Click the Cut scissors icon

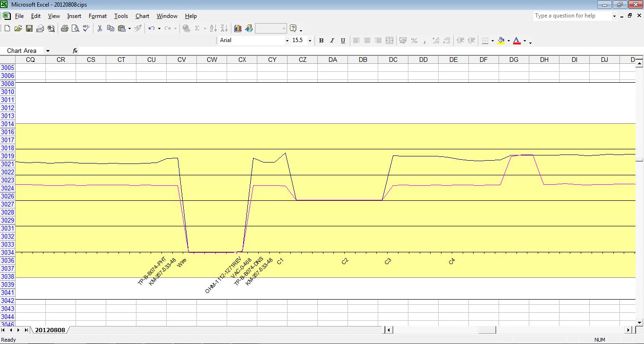pyautogui.click(x=100, y=28)
